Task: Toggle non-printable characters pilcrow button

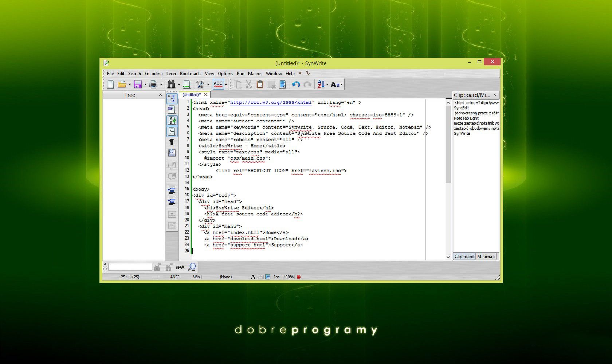Action: [x=172, y=142]
